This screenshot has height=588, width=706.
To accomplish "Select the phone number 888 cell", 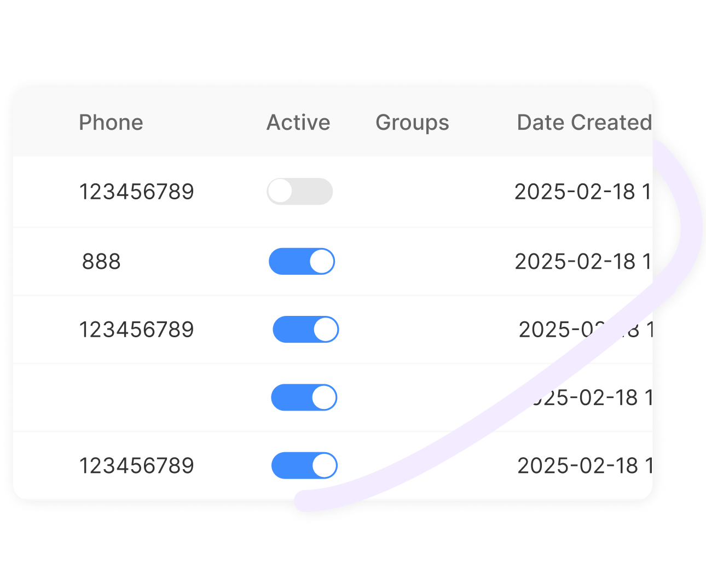I will click(x=101, y=262).
